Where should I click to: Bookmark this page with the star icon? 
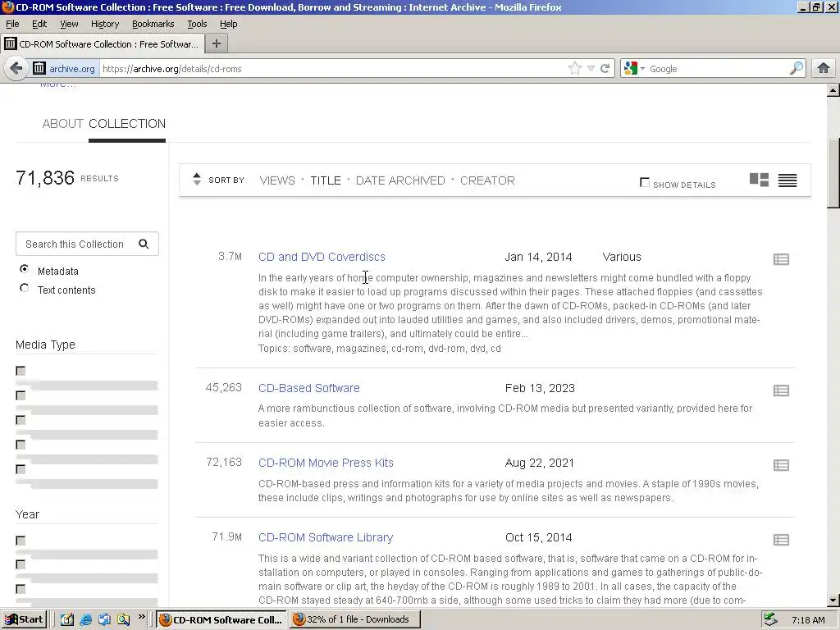point(575,69)
